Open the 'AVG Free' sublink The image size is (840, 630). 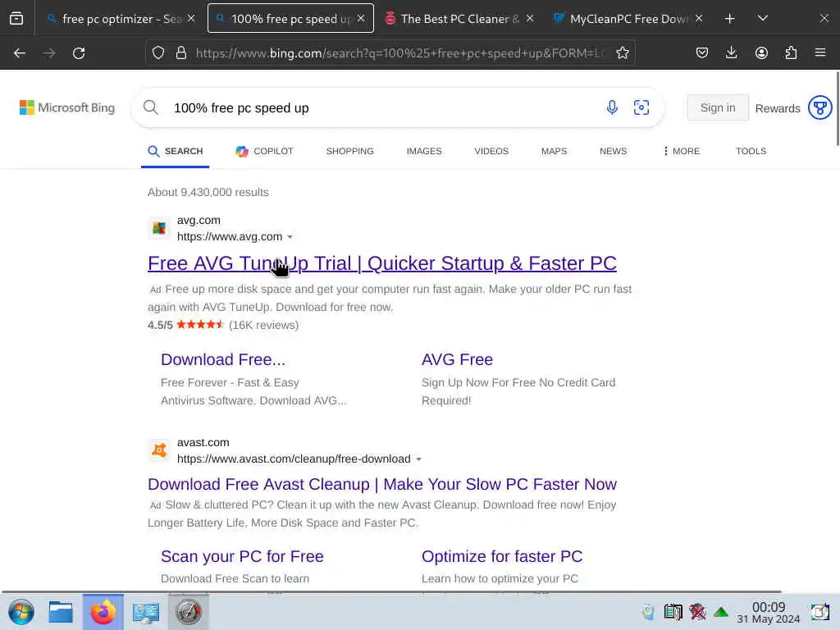[x=457, y=359]
